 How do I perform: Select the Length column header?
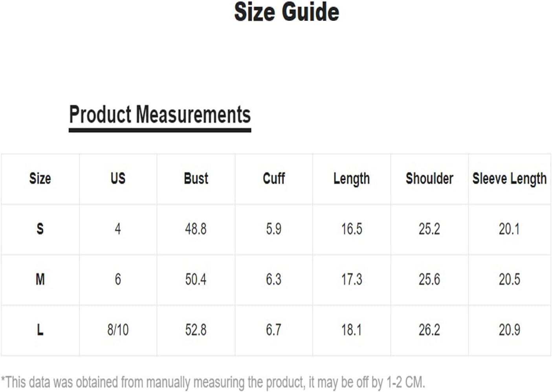tap(352, 179)
